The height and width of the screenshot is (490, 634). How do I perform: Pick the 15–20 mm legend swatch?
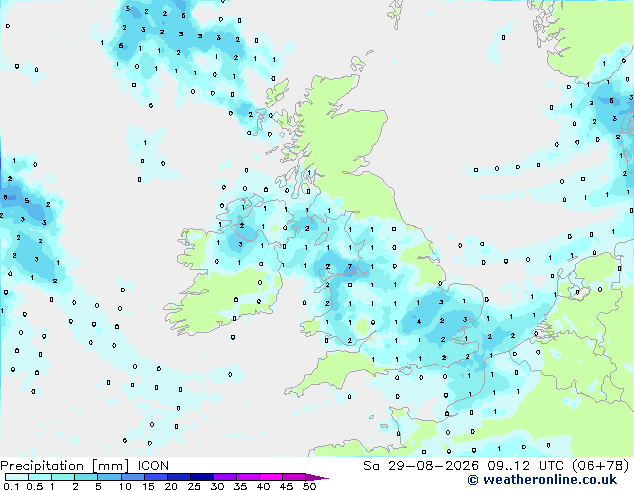point(155,477)
